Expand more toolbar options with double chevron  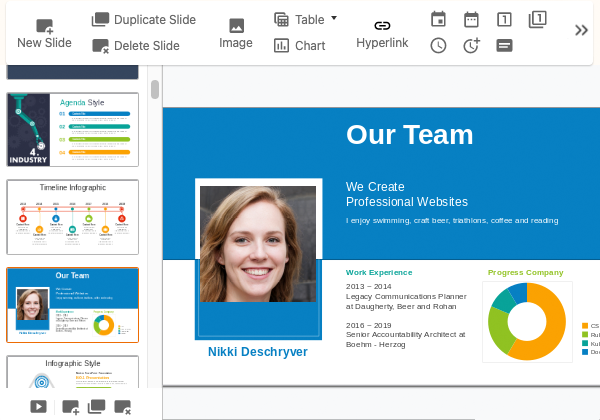pyautogui.click(x=580, y=31)
